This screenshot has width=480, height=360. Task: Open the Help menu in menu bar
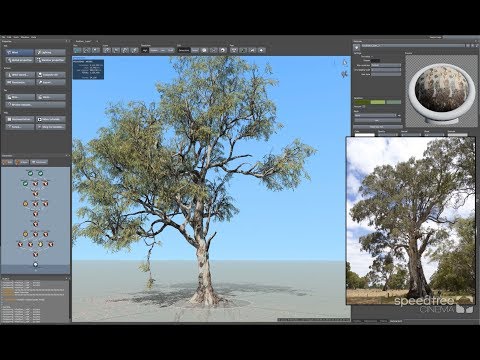click(34, 37)
